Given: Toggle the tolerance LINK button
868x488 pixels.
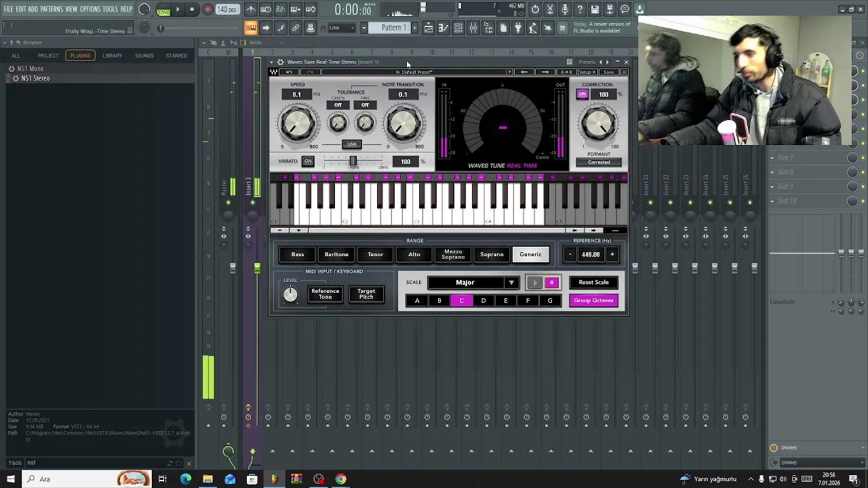Looking at the screenshot, I should [x=351, y=144].
